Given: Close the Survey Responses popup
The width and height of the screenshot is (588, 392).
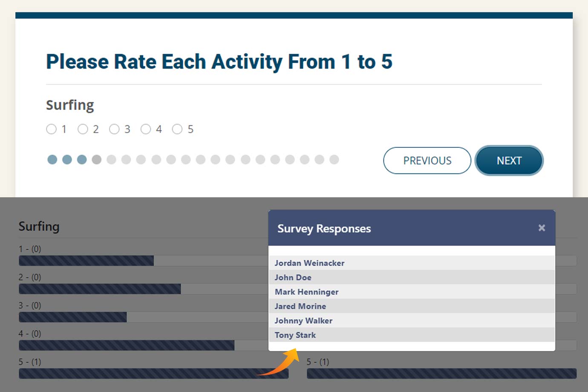Looking at the screenshot, I should 542,228.
